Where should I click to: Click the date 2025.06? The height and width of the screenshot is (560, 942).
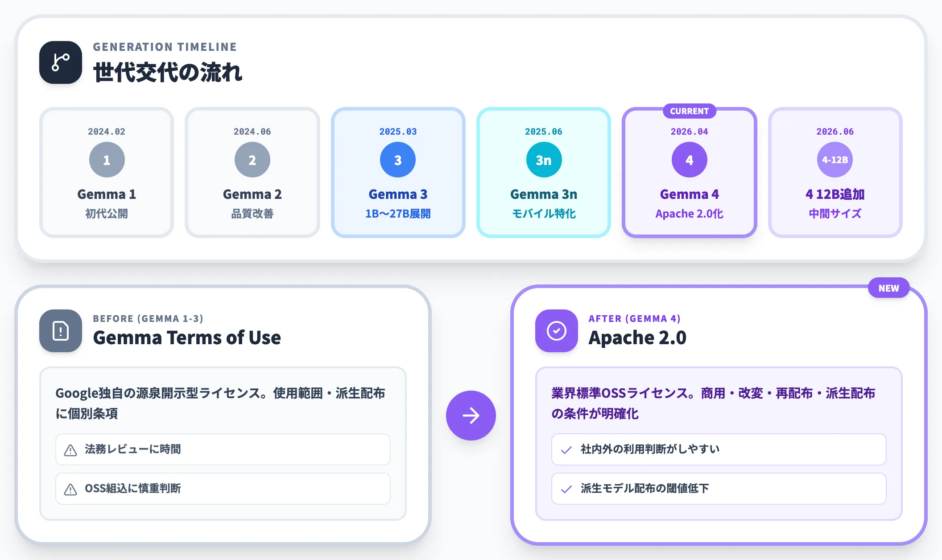tap(544, 132)
